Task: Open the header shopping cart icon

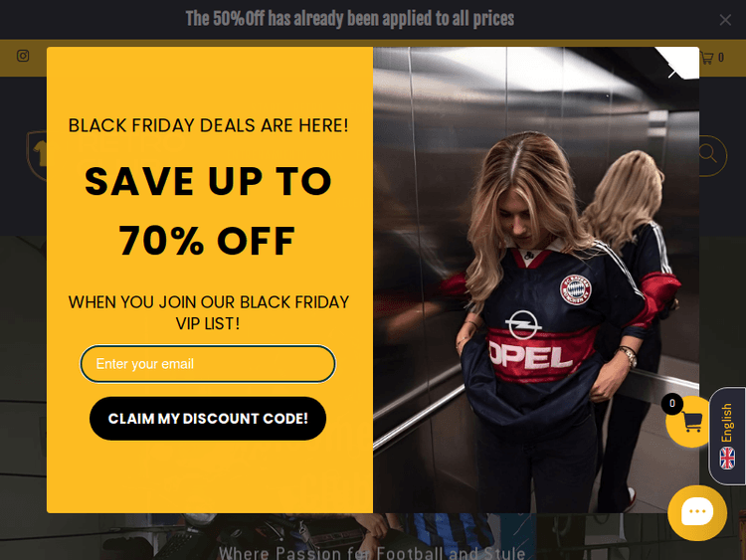Action: pos(707,58)
